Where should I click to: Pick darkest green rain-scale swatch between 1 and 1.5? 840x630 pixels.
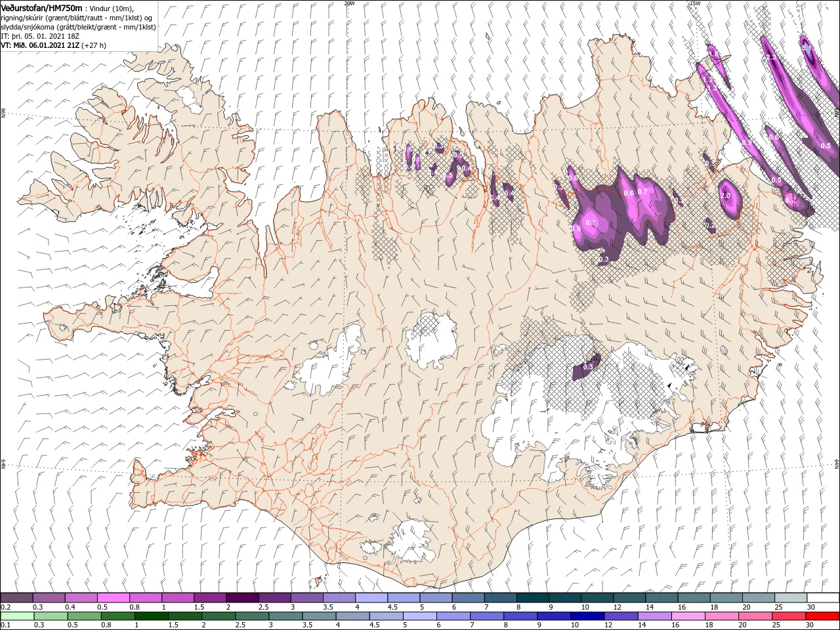[152, 616]
